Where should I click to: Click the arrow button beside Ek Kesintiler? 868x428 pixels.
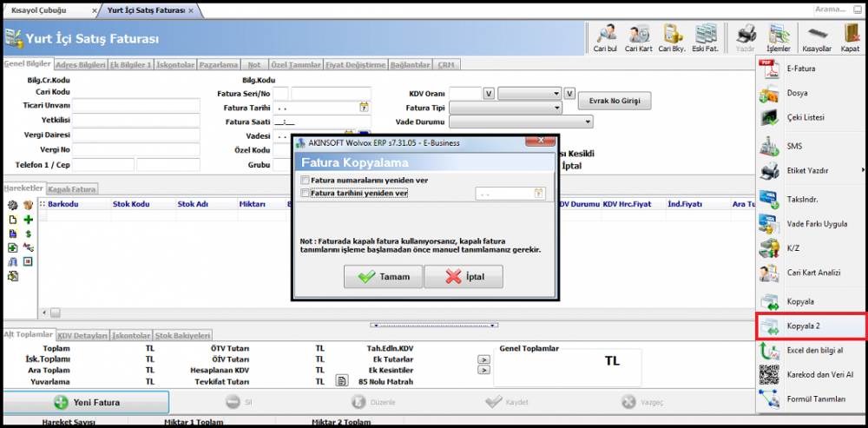(x=483, y=370)
